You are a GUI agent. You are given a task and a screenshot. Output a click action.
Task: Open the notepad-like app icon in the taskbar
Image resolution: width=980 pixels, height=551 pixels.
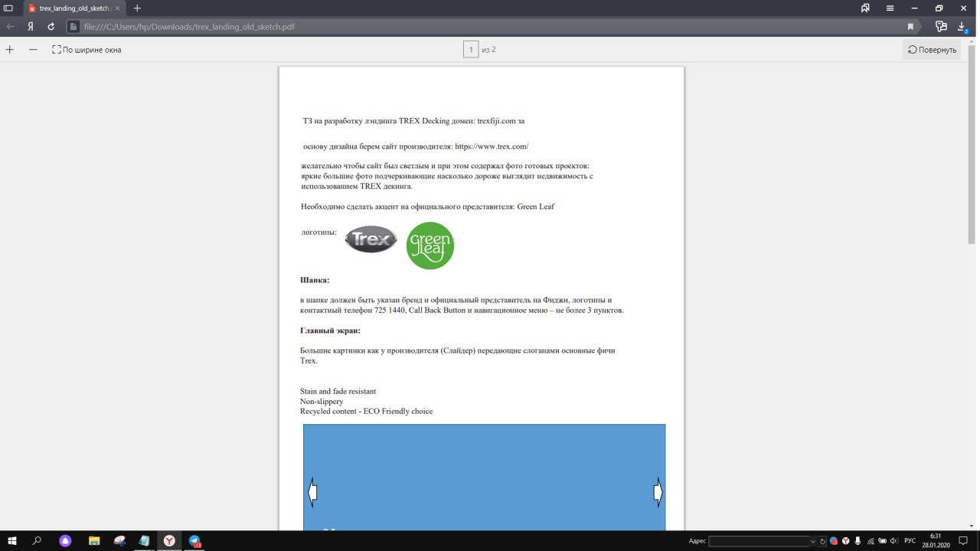pos(144,540)
